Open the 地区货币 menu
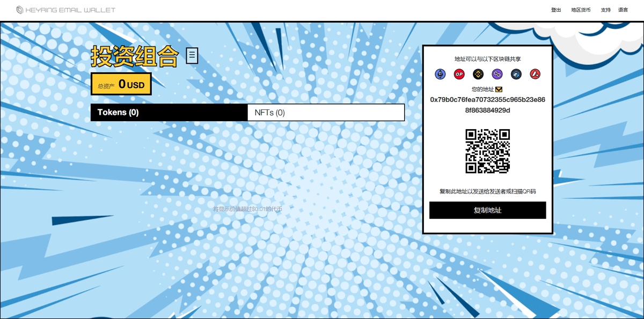The height and width of the screenshot is (319, 644). 581,10
